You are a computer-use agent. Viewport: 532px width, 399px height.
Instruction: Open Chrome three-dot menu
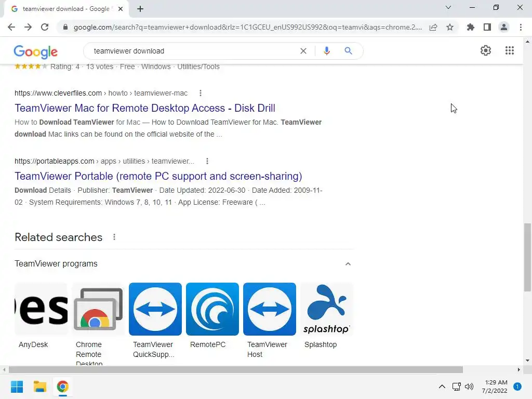coord(521,27)
